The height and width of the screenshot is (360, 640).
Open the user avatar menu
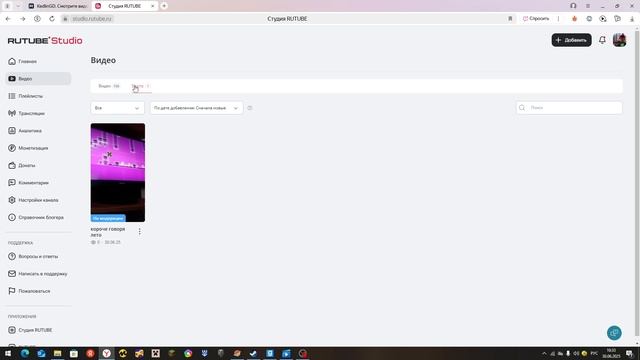pyautogui.click(x=619, y=40)
